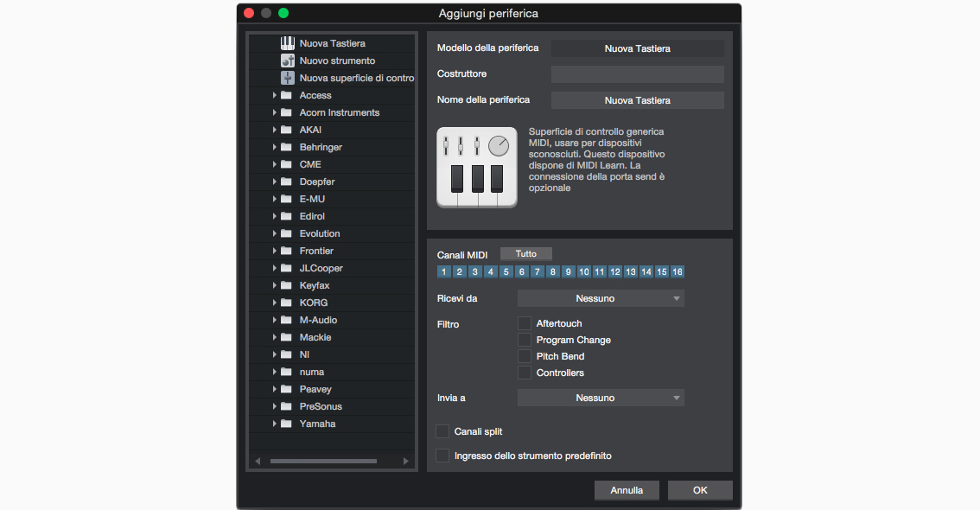Select the M-Audio entry in the list

[318, 320]
